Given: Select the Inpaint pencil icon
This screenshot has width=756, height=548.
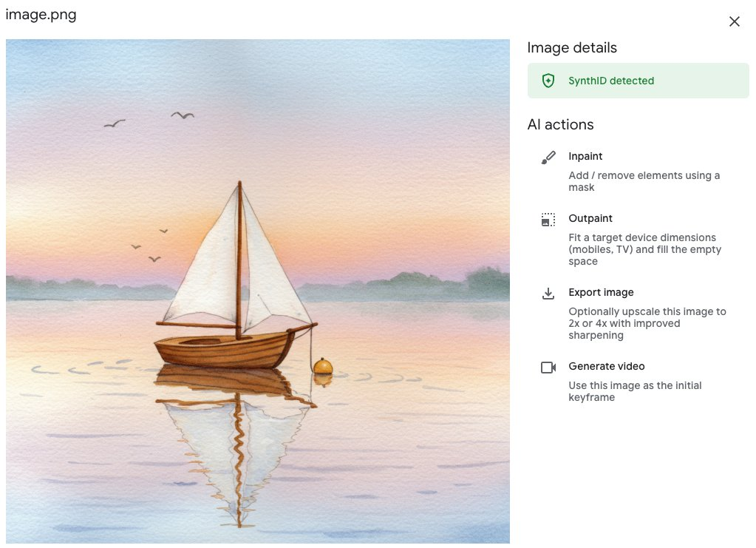Looking at the screenshot, I should (547, 157).
